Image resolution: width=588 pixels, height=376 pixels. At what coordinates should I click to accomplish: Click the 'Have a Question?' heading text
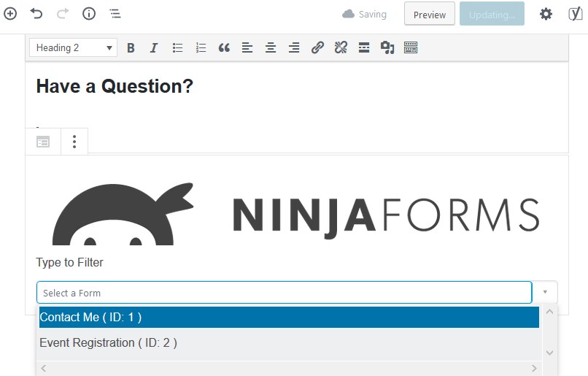tap(115, 86)
